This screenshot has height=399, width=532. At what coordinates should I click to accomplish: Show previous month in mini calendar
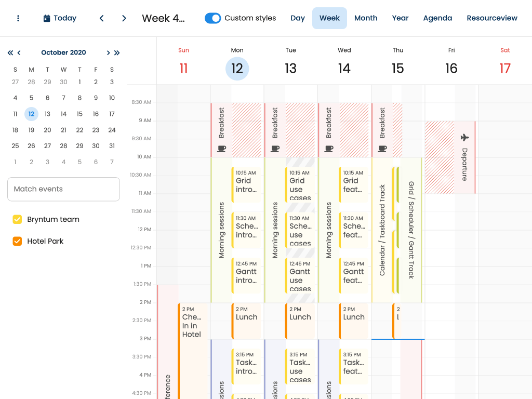click(x=19, y=52)
